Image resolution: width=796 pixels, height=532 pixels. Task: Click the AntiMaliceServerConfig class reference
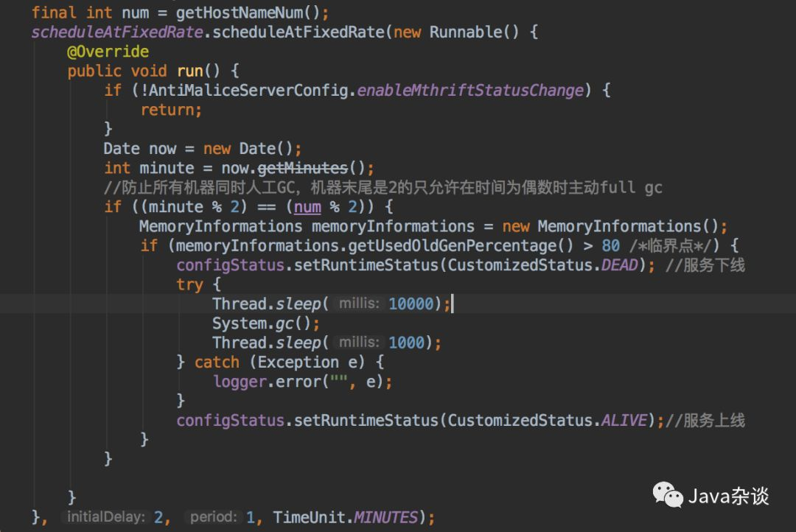coord(248,90)
